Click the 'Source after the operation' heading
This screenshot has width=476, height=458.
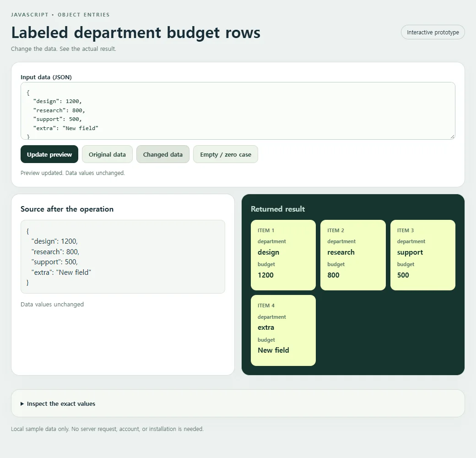(x=67, y=209)
